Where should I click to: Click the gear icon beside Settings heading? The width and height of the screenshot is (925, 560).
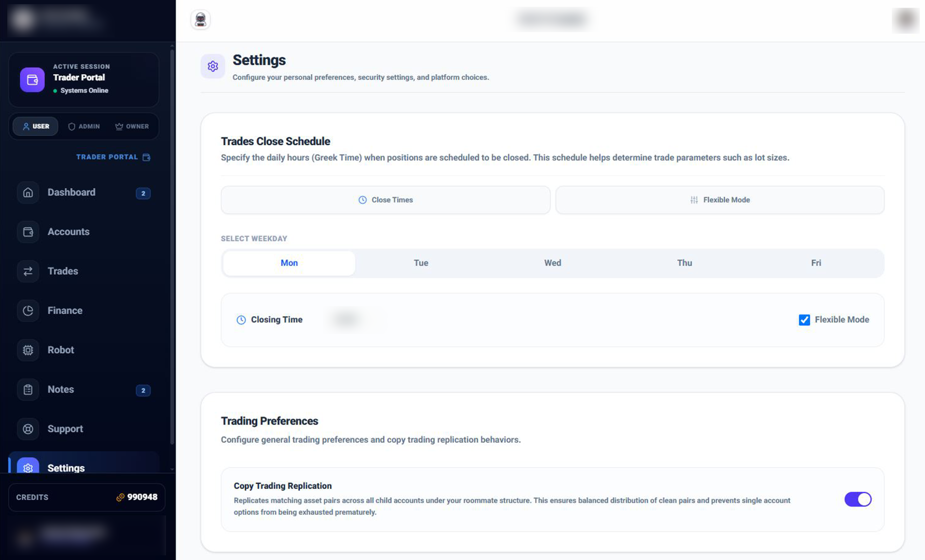tap(213, 66)
